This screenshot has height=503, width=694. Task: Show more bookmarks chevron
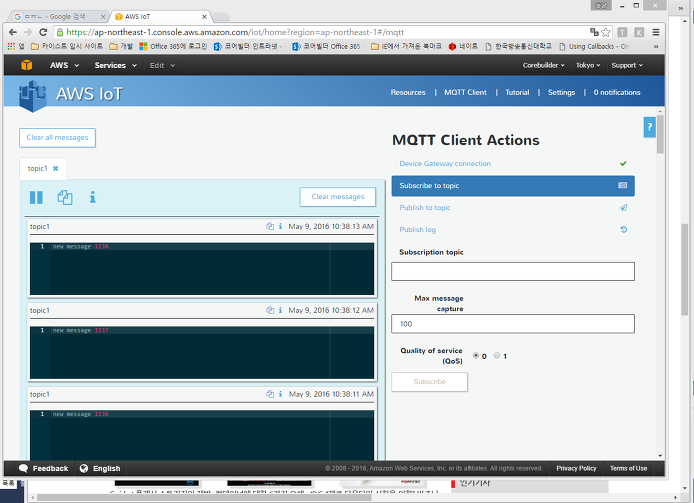656,46
